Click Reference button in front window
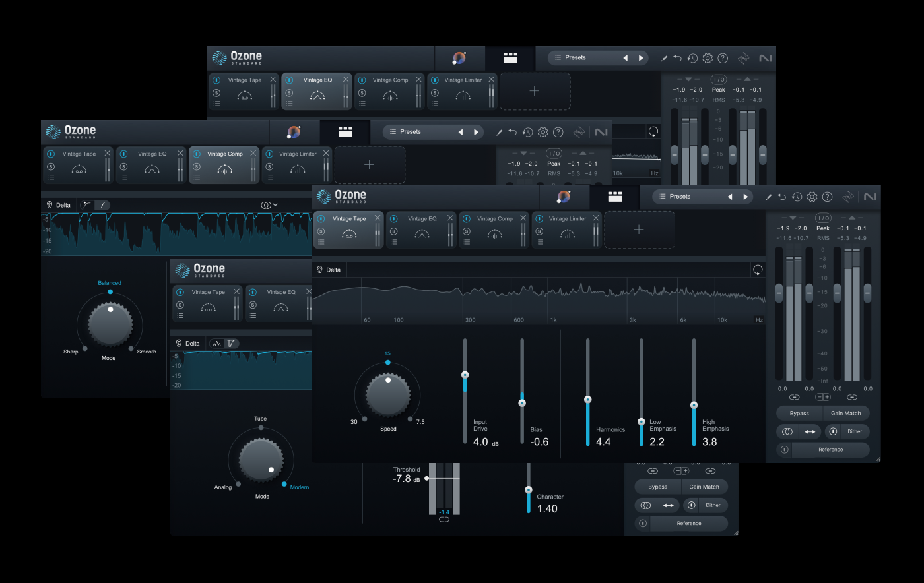 point(830,450)
